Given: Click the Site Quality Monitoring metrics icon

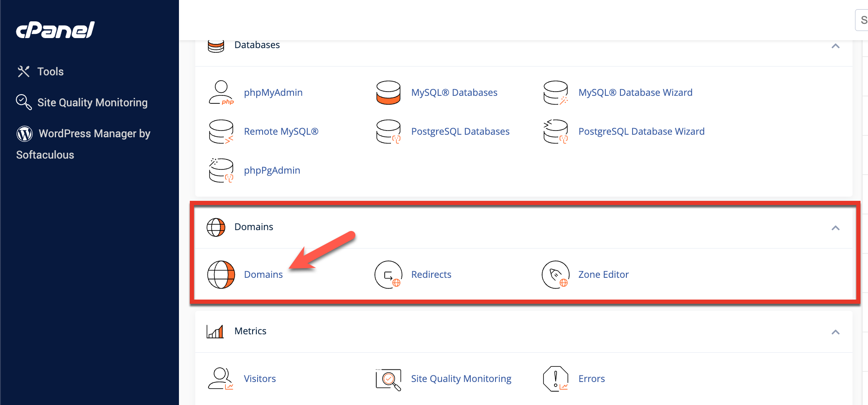Looking at the screenshot, I should pos(388,379).
